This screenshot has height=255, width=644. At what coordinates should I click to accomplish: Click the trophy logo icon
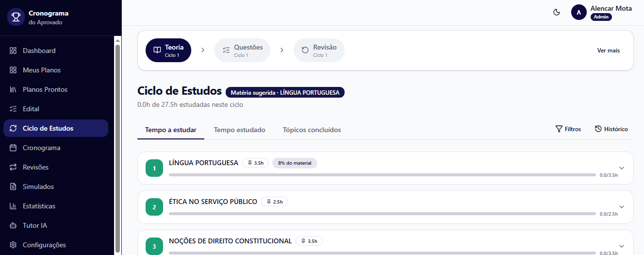point(16,17)
